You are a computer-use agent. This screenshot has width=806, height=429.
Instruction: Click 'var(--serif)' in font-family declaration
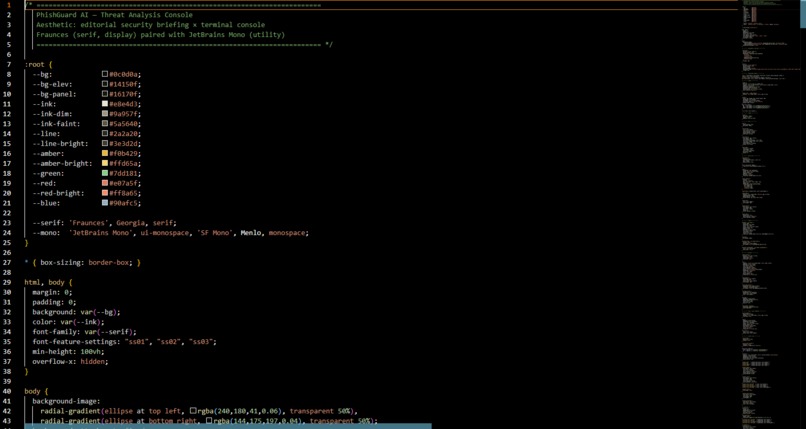coord(108,332)
